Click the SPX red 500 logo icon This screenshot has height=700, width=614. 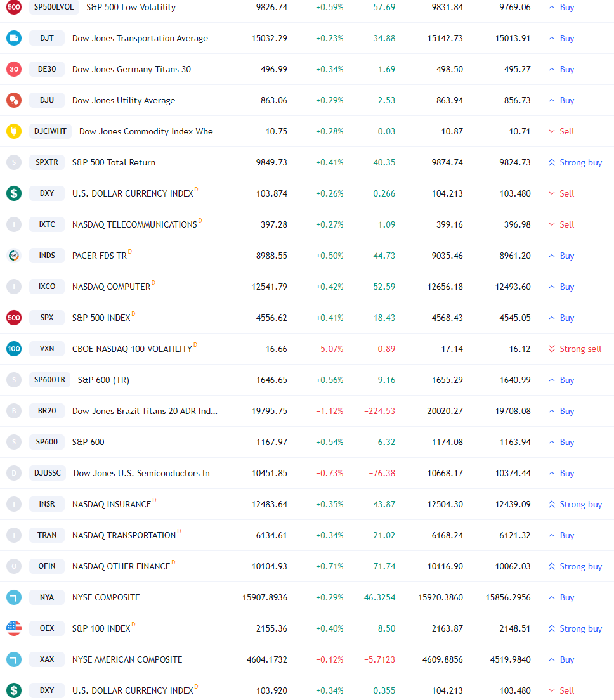14,318
